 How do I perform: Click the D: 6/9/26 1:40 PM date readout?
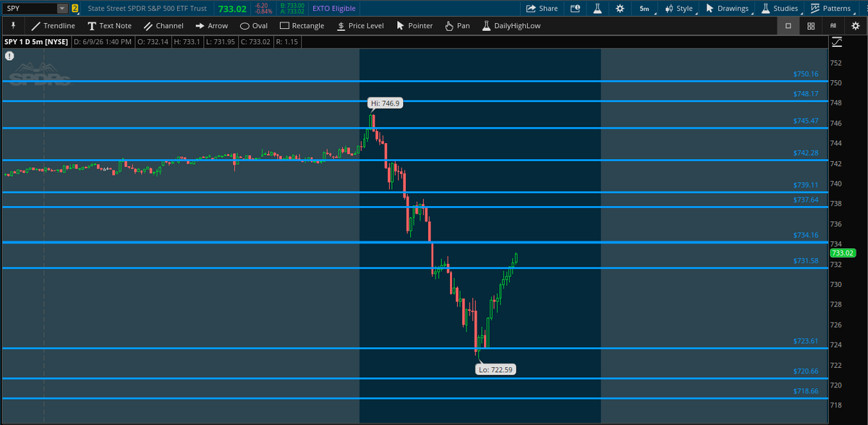[103, 42]
